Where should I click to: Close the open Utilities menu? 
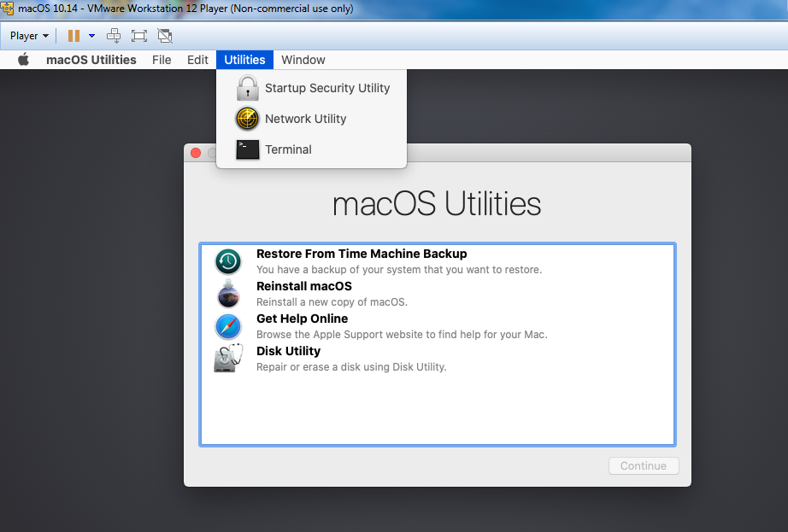pos(244,60)
